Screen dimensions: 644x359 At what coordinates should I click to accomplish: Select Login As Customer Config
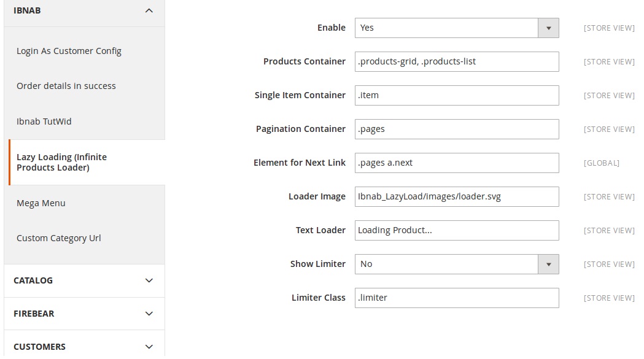pos(69,51)
